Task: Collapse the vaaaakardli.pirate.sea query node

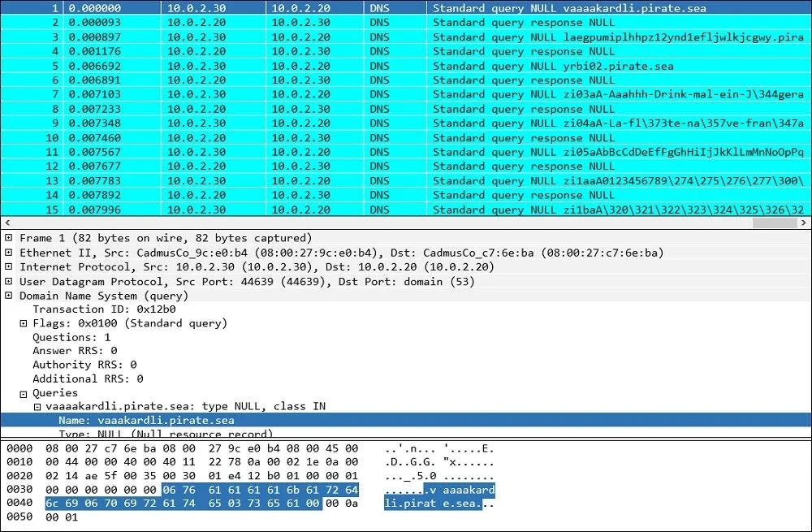Action: pos(37,407)
